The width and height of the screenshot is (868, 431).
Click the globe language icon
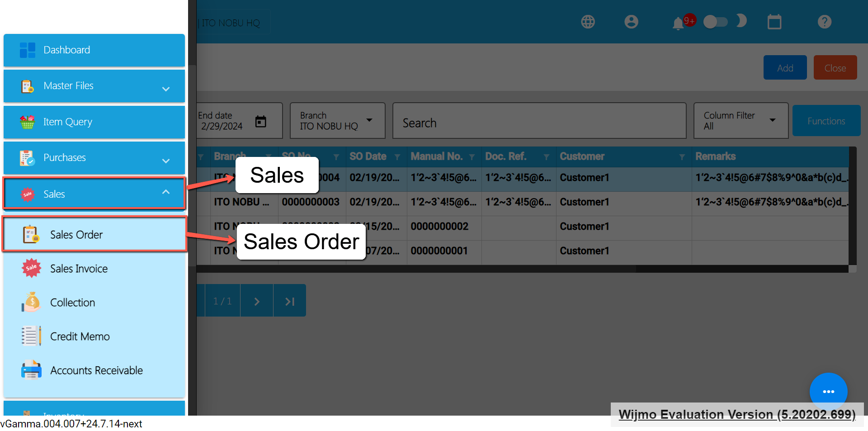coord(588,22)
